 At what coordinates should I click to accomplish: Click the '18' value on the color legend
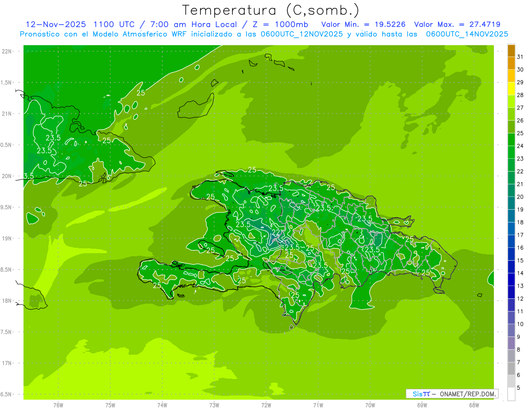click(x=520, y=222)
